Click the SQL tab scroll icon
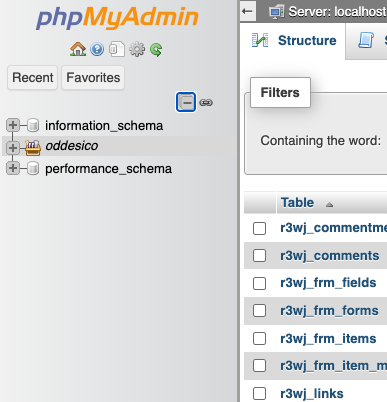 click(366, 40)
